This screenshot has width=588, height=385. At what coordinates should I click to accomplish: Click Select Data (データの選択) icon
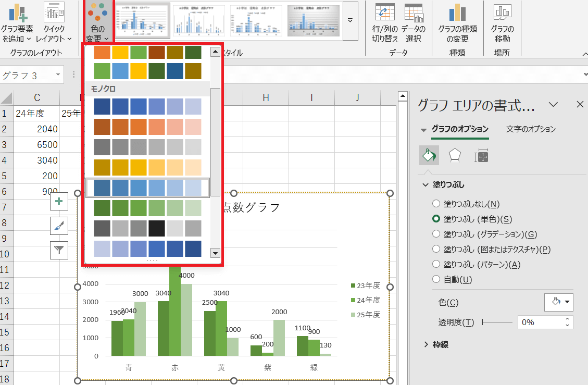414,13
